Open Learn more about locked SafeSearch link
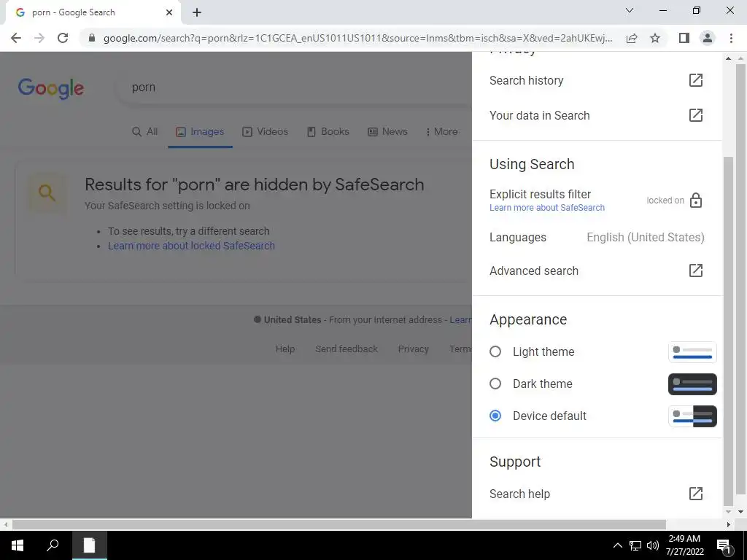 click(x=192, y=246)
